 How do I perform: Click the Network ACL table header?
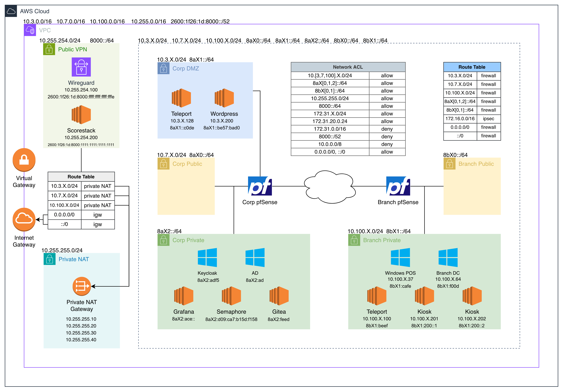(348, 67)
